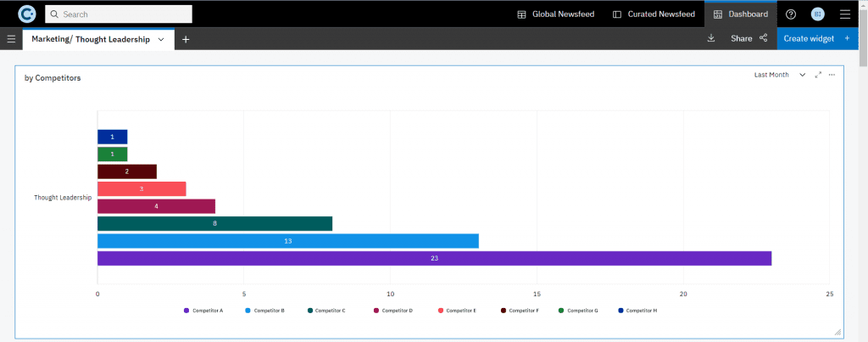Click the purple Competitor A bar showing 23
This screenshot has height=342, width=868.
(x=434, y=258)
